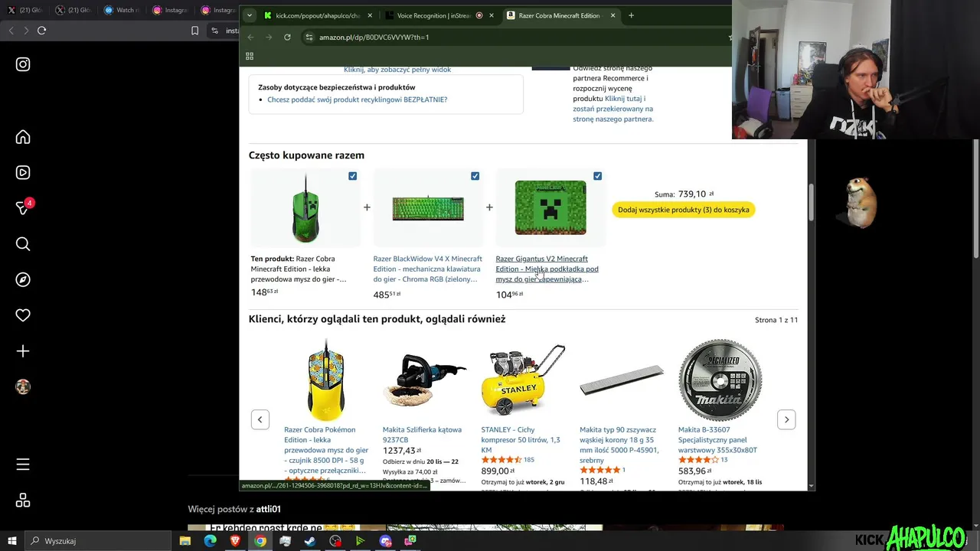Click the Windows Wyszukaj search box
980x551 pixels.
(x=100, y=541)
